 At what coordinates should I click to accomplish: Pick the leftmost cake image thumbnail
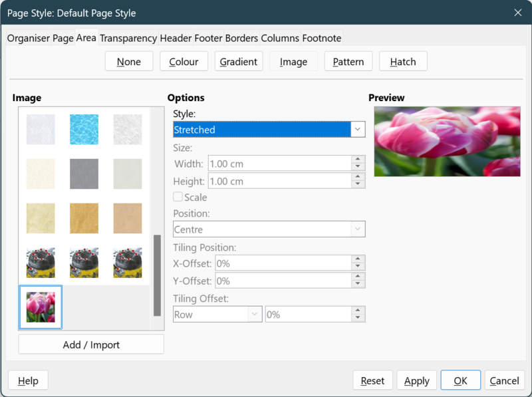pos(41,263)
